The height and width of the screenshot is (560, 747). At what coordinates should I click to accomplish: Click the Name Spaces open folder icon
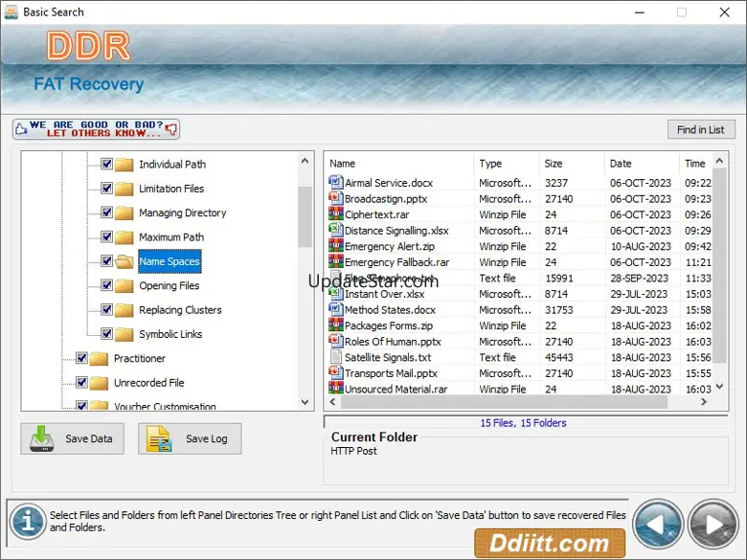pos(124,261)
